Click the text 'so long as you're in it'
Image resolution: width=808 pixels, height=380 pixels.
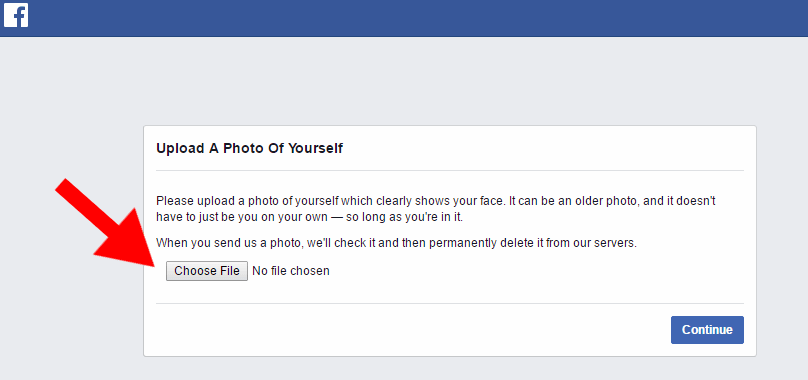[405, 217]
